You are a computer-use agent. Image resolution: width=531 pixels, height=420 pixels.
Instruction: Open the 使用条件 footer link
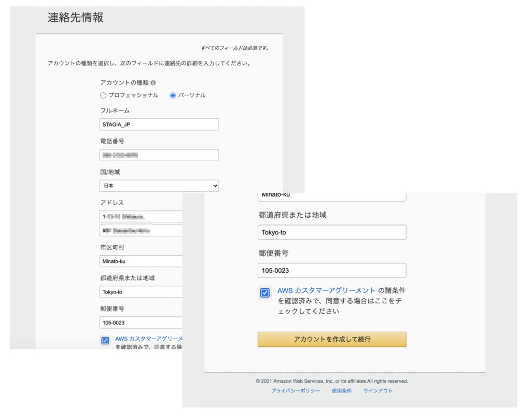coord(342,391)
